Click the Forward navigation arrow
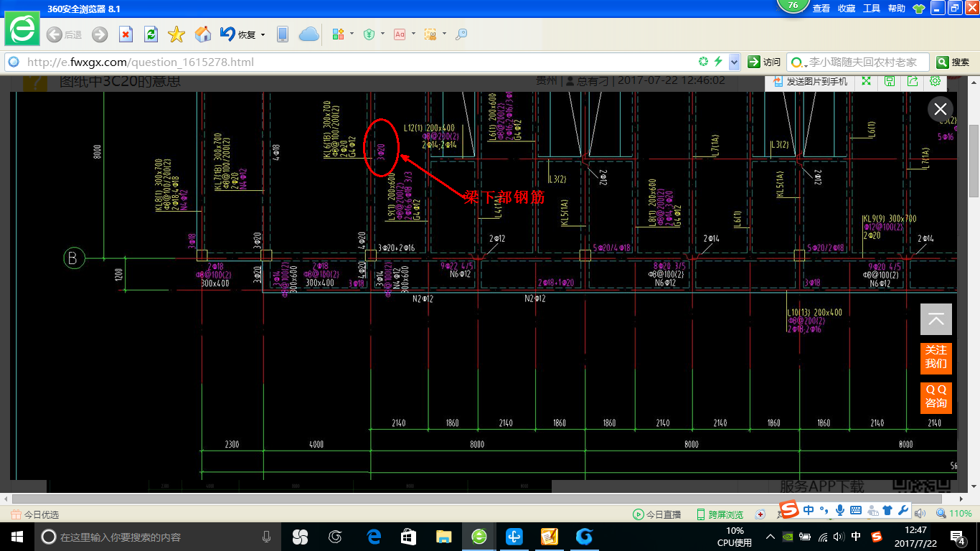Screen dimensions: 980x551 pyautogui.click(x=100, y=34)
